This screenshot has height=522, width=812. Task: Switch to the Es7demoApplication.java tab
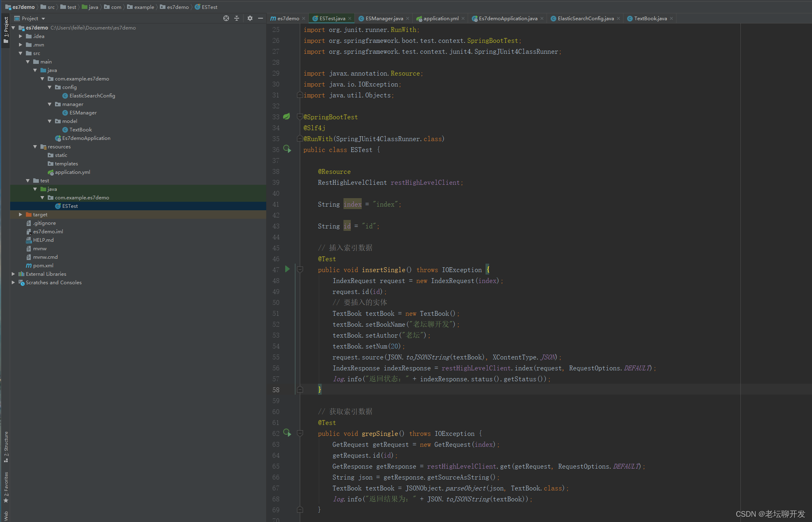(508, 19)
